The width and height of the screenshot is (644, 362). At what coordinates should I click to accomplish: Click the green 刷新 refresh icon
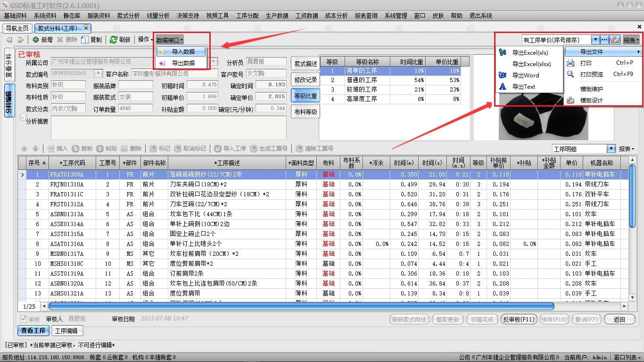(x=113, y=40)
